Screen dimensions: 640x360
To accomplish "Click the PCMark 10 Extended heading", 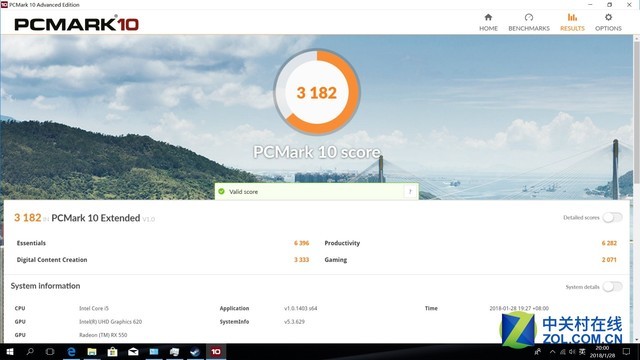I will (96, 218).
